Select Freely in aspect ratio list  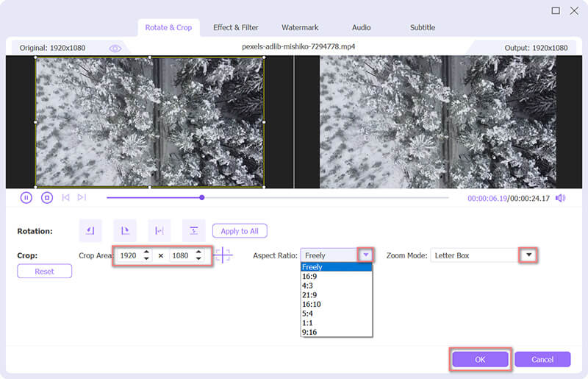click(337, 267)
